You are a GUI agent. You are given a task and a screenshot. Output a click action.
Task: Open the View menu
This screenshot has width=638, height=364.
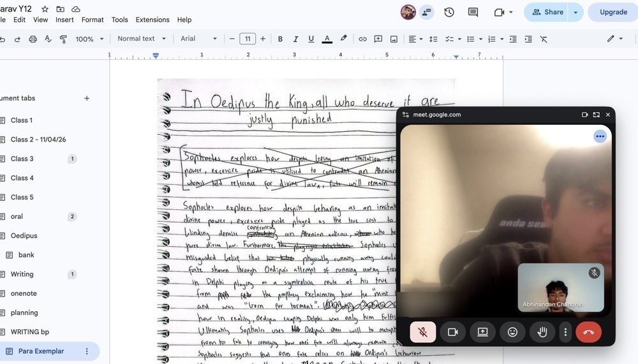point(40,20)
